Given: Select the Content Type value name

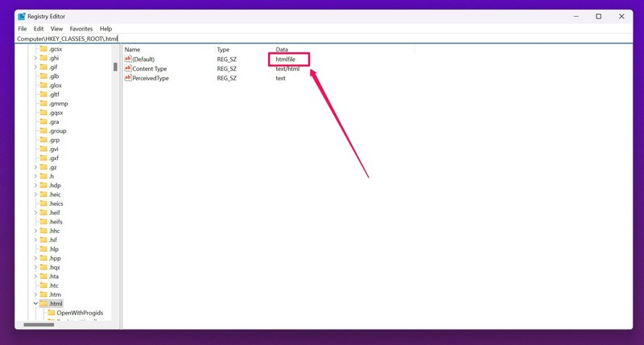Looking at the screenshot, I should [x=150, y=68].
